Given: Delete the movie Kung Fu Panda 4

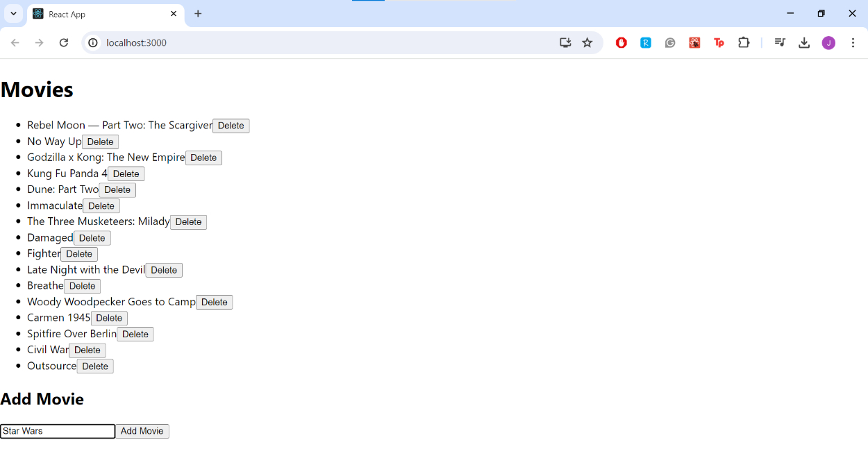Looking at the screenshot, I should pos(126,174).
